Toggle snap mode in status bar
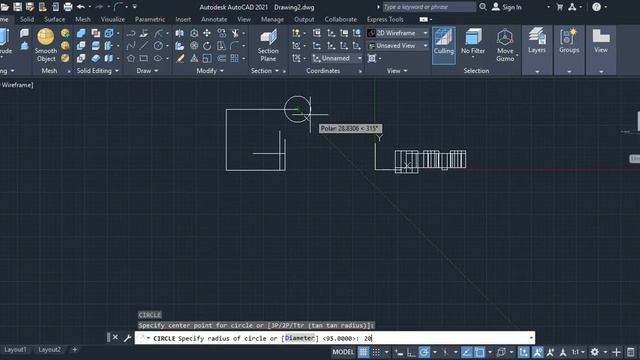 click(x=376, y=352)
